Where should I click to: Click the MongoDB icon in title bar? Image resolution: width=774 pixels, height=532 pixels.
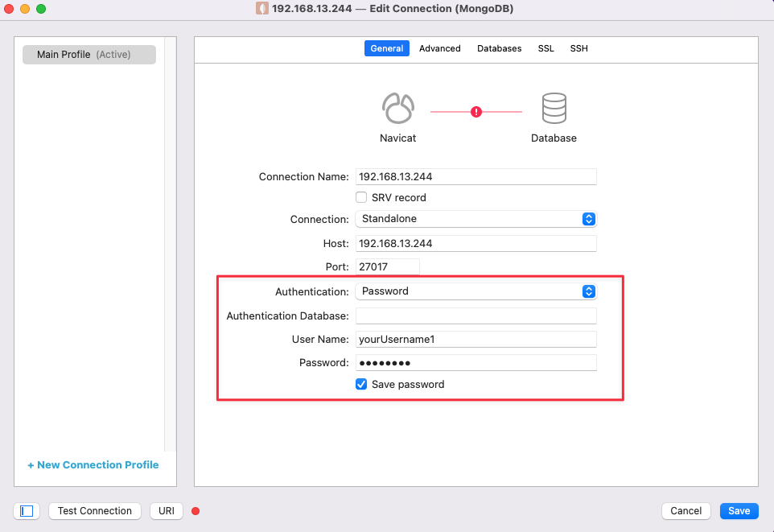pos(262,8)
